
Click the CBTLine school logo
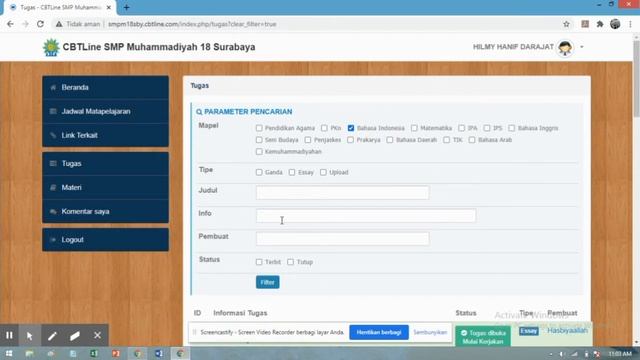(51, 47)
